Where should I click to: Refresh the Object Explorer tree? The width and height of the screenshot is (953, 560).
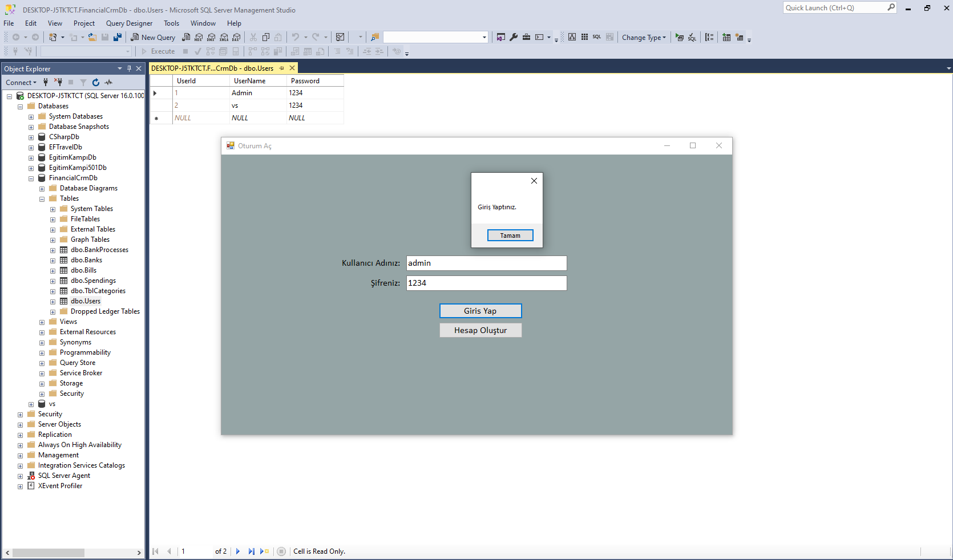coord(96,82)
